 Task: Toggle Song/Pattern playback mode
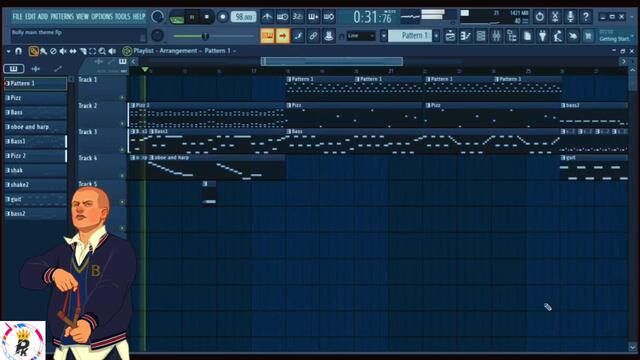177,18
